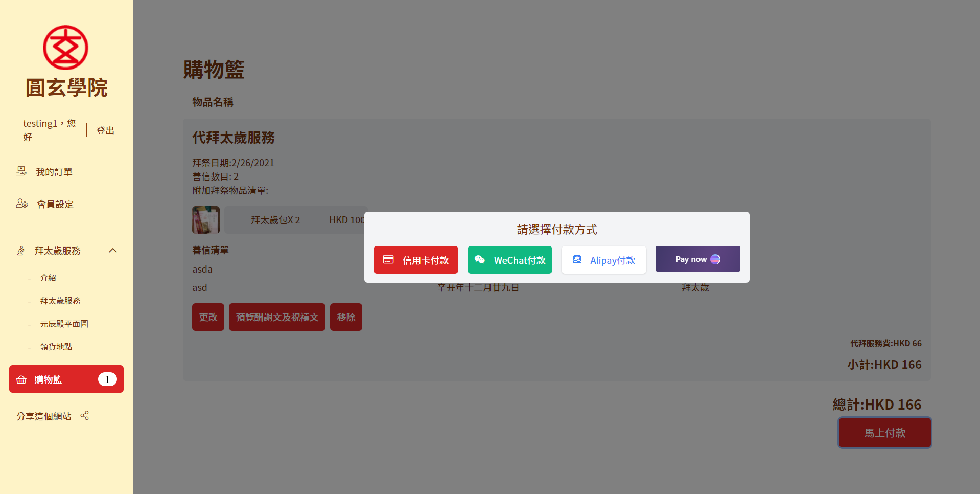The height and width of the screenshot is (494, 980).
Task: Click the 馬上付款 checkout button
Action: 884,433
